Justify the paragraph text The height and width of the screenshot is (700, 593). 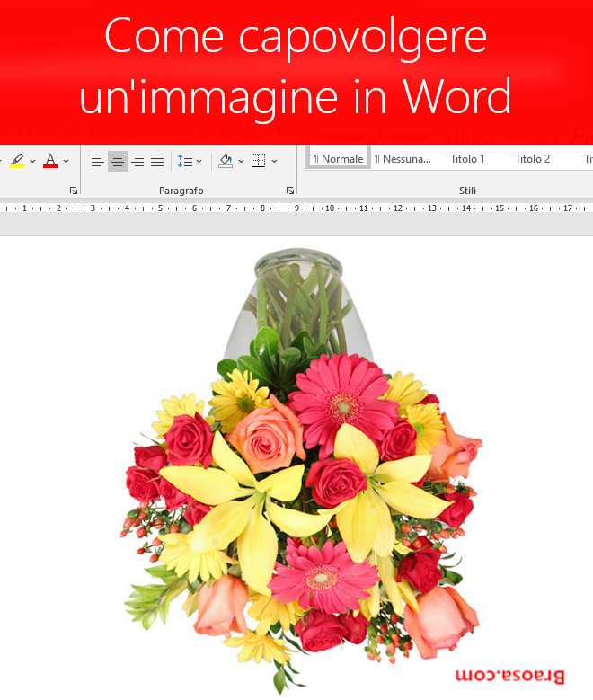click(x=157, y=161)
